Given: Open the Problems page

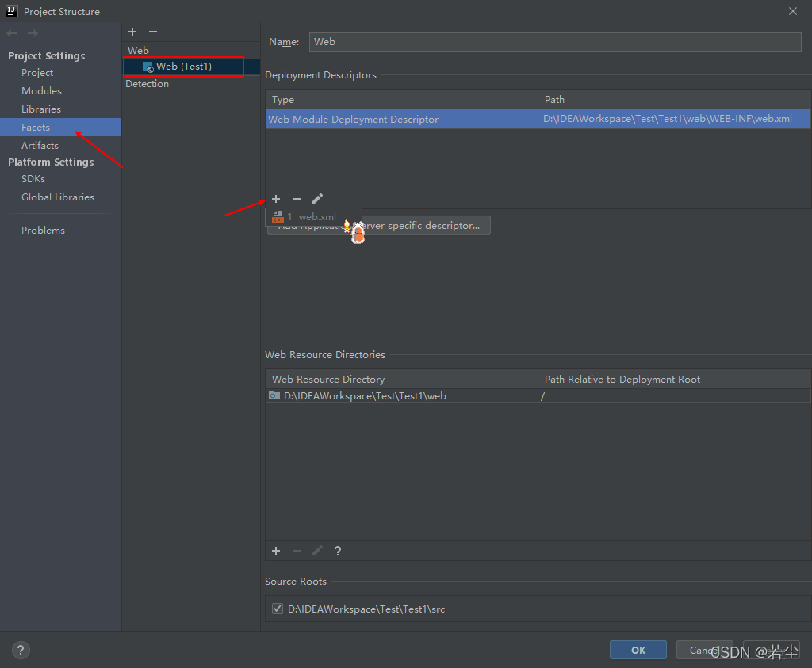Looking at the screenshot, I should coord(43,231).
